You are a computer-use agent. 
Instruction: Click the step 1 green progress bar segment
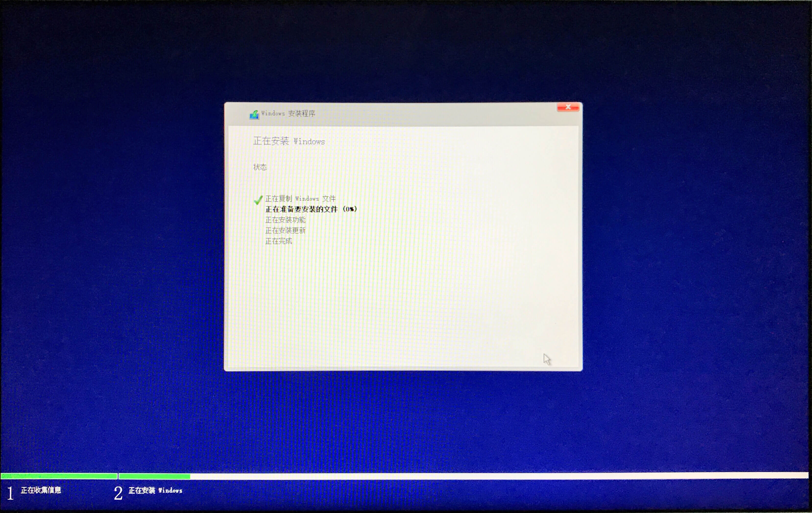tap(59, 476)
